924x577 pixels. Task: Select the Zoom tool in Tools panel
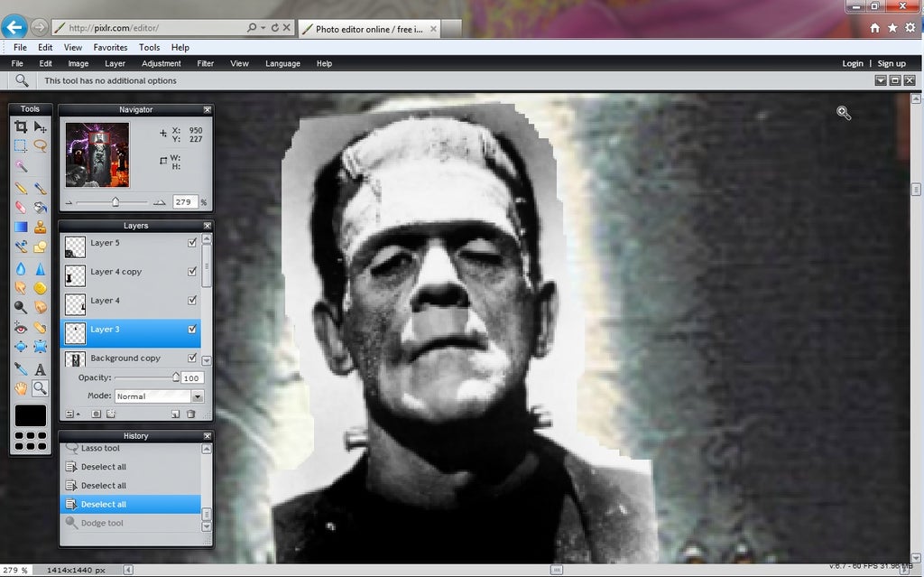[40, 388]
